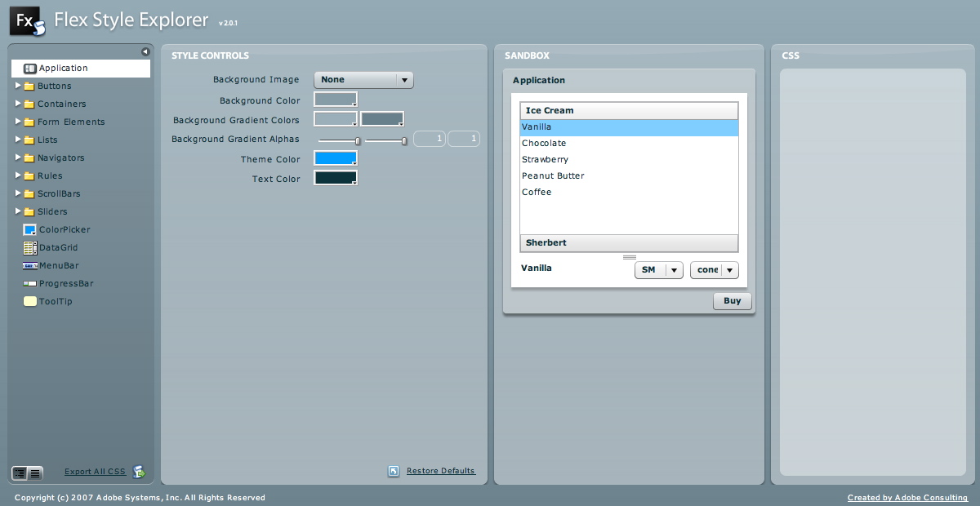Expand the Form Elements folder

coord(18,122)
